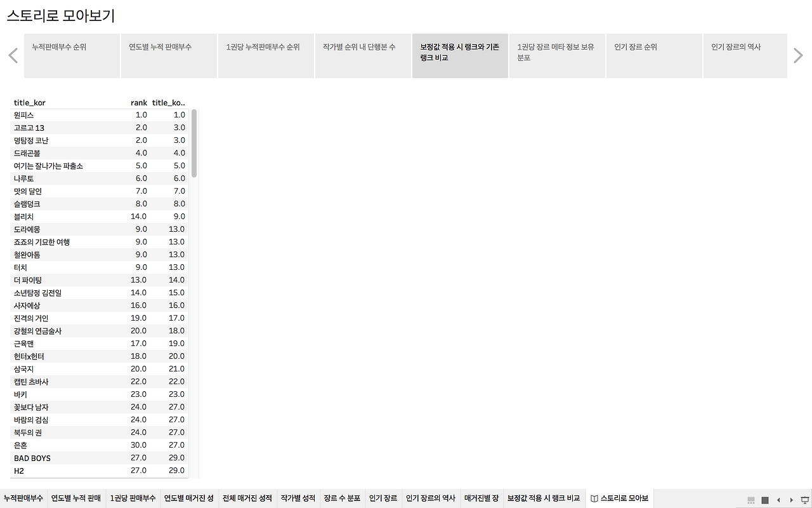Screen dimensions: 812x508
Task: Click the table's vertical scrollbar thumb
Action: [x=194, y=143]
